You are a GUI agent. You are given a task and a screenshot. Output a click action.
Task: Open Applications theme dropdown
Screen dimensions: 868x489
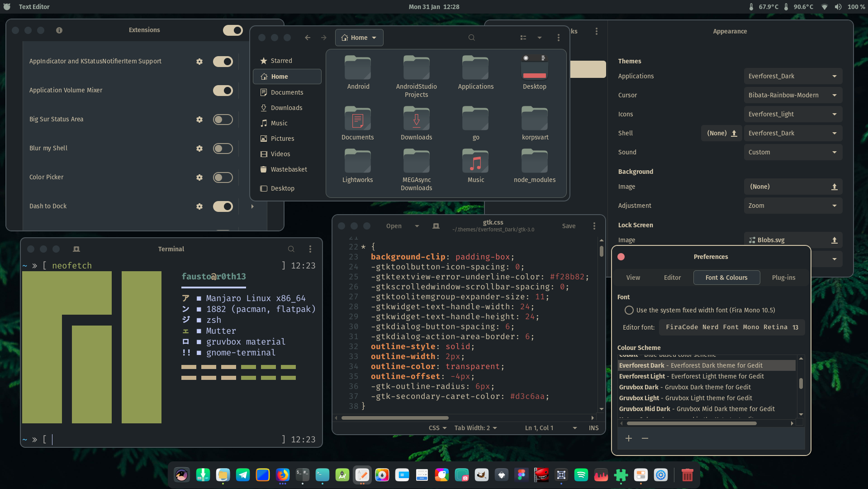pos(793,76)
